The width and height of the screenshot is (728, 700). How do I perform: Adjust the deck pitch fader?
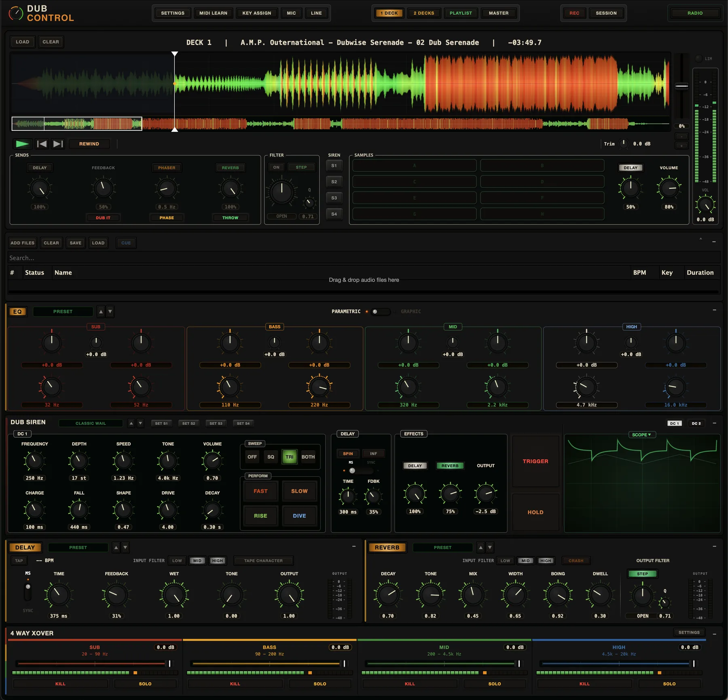coord(682,86)
